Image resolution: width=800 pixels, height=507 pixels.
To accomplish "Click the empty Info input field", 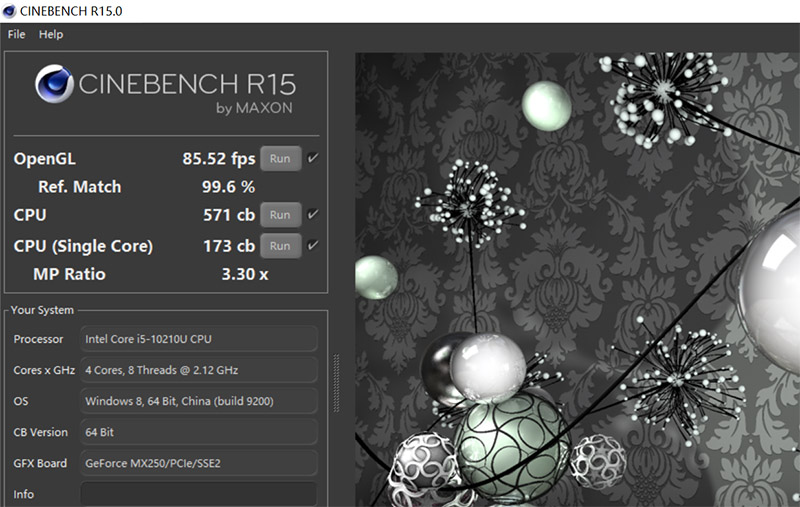I will point(199,494).
